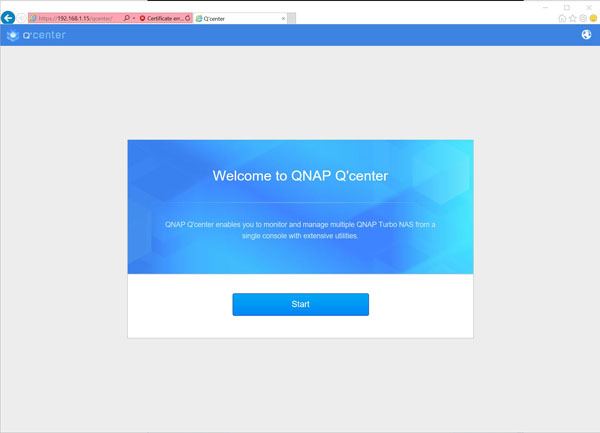Click the Q'center description paragraph text
The image size is (600, 433).
tap(300, 230)
